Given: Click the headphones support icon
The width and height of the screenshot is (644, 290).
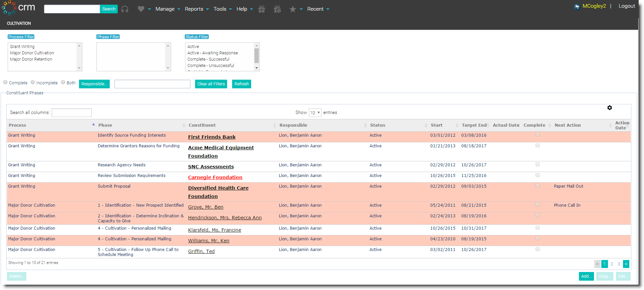Looking at the screenshot, I should (125, 9).
